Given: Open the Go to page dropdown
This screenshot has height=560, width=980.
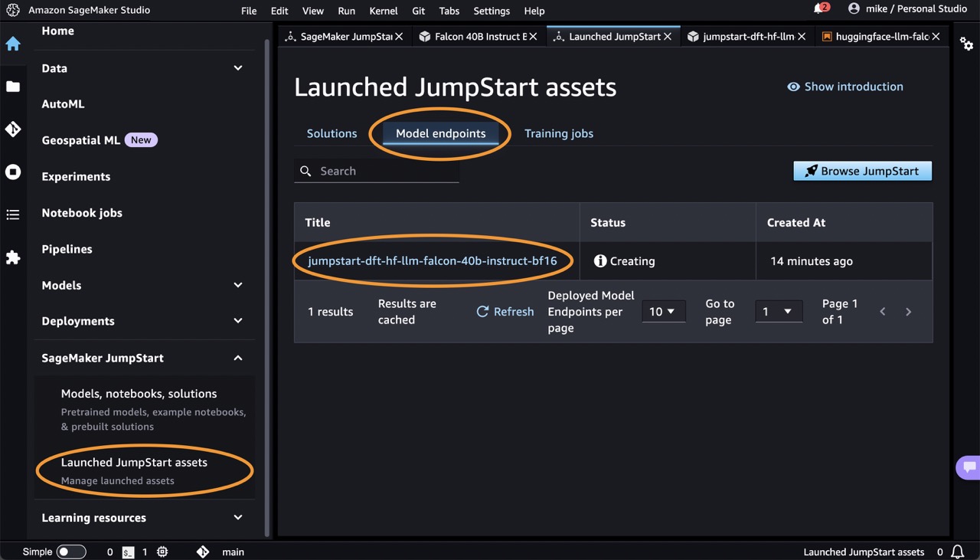Looking at the screenshot, I should (779, 312).
